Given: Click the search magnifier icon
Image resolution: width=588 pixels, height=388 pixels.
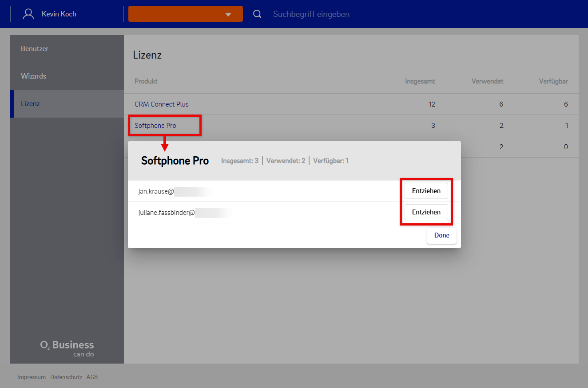Looking at the screenshot, I should point(257,14).
